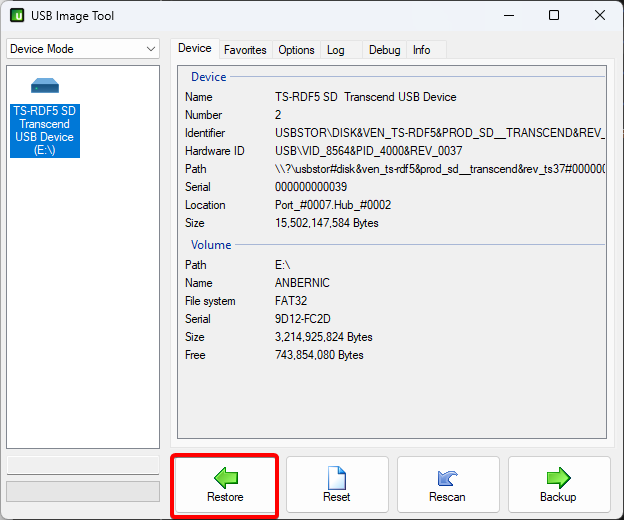Open the Favorites tab

coord(245,50)
